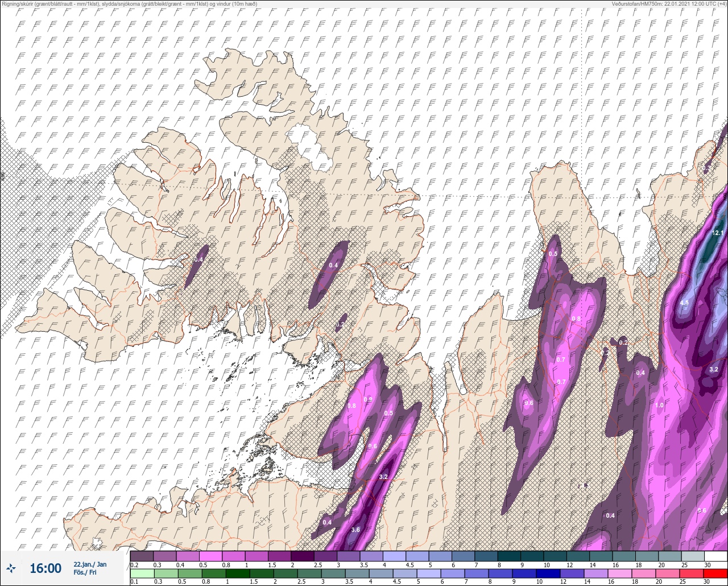Select the bright red lower-row swatch above 30

715,573
